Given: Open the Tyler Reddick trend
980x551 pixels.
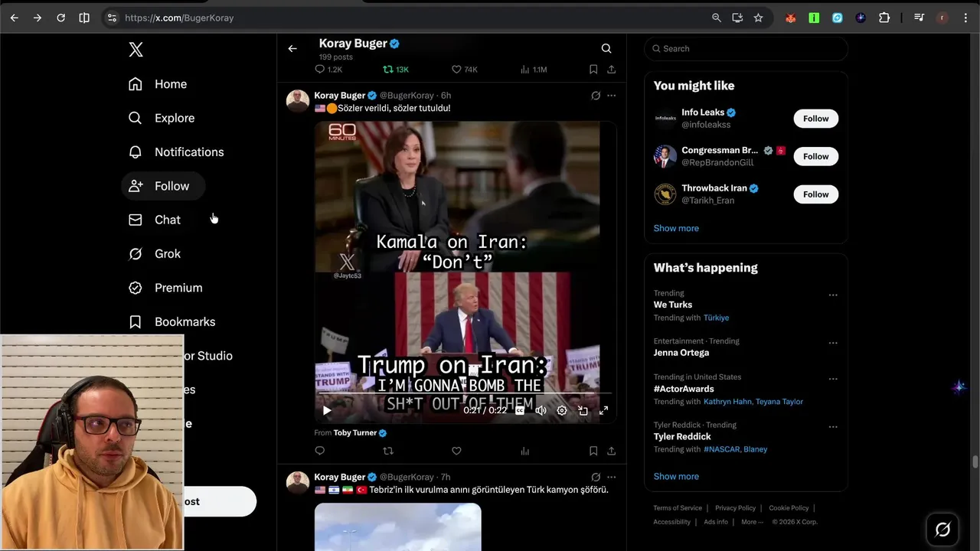Looking at the screenshot, I should tap(682, 436).
